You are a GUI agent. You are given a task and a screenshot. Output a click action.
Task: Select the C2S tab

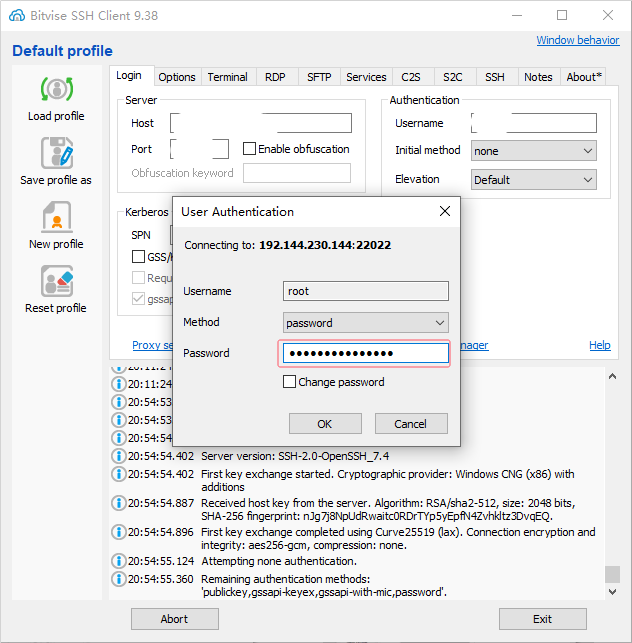[411, 77]
